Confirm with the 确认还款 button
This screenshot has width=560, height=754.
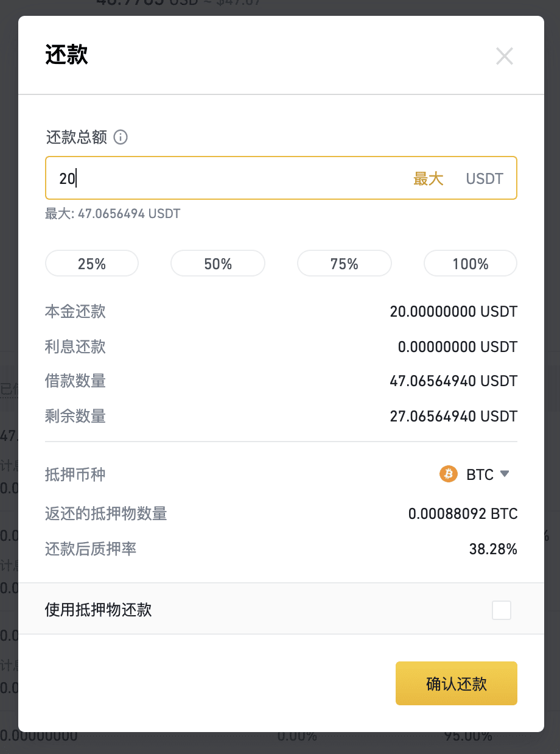457,683
